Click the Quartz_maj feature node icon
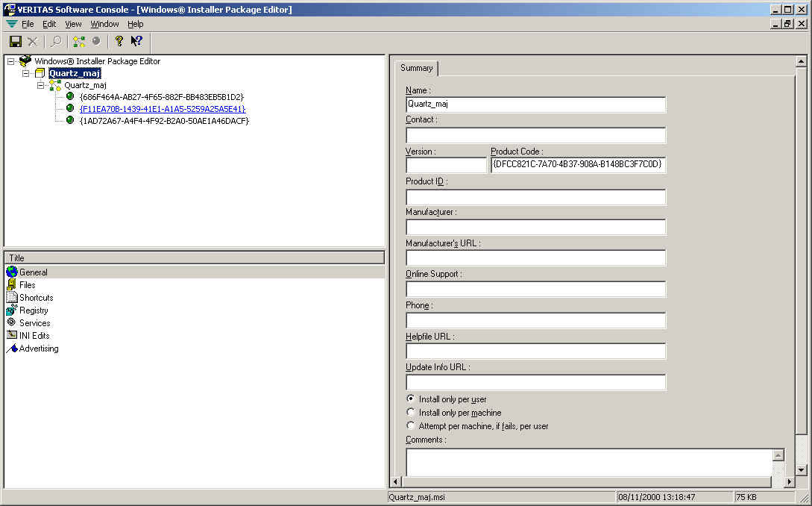Viewport: 812px width, 506px height. (55, 85)
